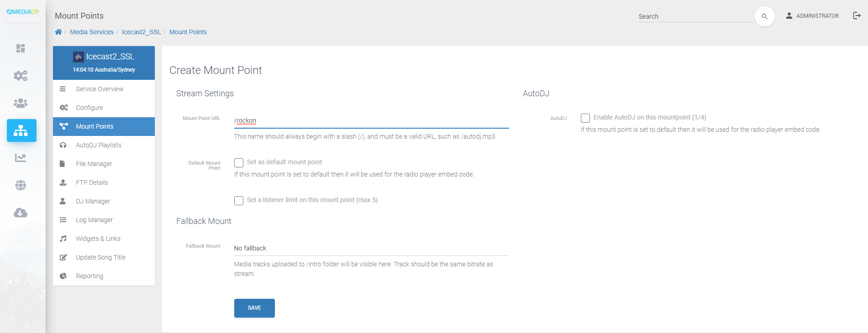Enable Set as default mount point checkbox
The image size is (868, 333).
click(x=239, y=163)
